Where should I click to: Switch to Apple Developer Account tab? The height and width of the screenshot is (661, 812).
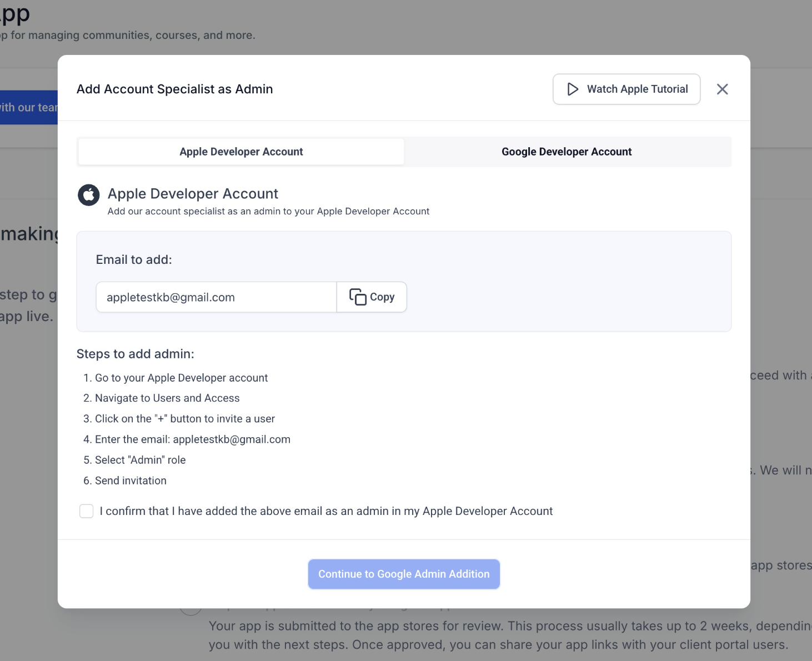pos(241,152)
